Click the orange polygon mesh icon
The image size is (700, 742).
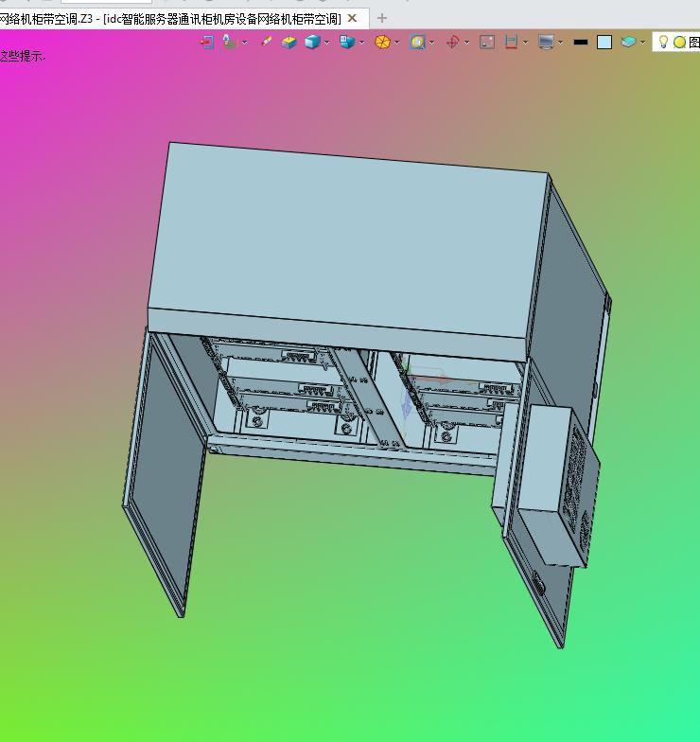(382, 42)
